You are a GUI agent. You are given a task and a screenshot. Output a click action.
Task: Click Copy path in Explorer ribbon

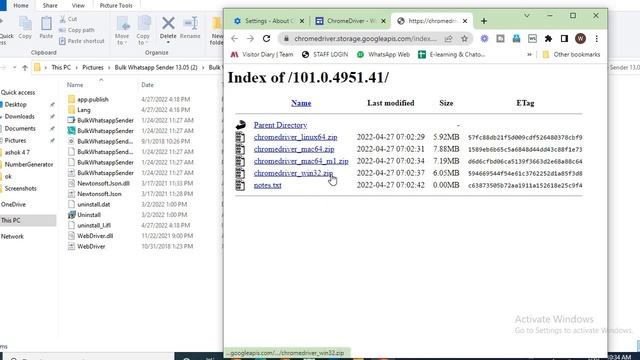point(76,30)
